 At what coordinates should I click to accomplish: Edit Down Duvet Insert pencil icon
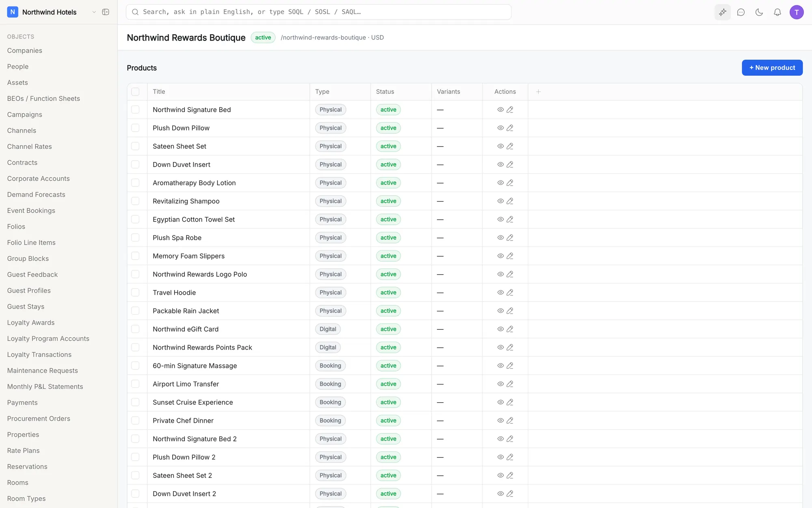510,165
